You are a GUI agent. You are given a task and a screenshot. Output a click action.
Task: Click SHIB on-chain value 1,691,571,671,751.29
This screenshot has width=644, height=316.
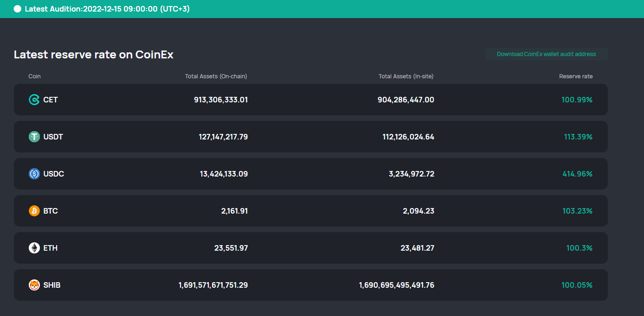tap(213, 285)
